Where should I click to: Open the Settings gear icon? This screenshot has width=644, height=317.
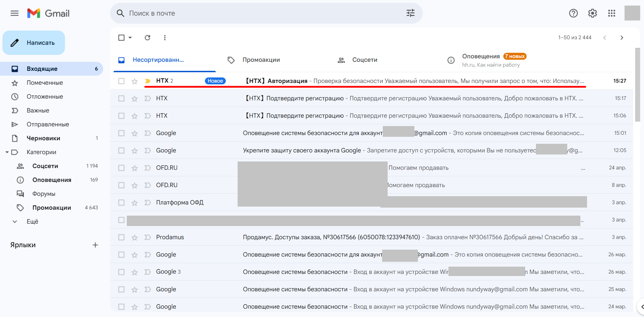click(x=592, y=13)
